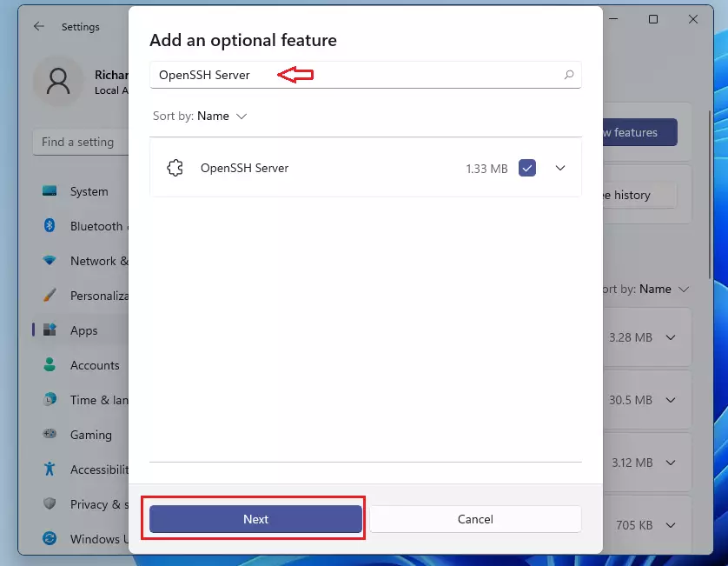Expand the 30.5 MB feature row
The image size is (728, 566).
[x=671, y=400]
